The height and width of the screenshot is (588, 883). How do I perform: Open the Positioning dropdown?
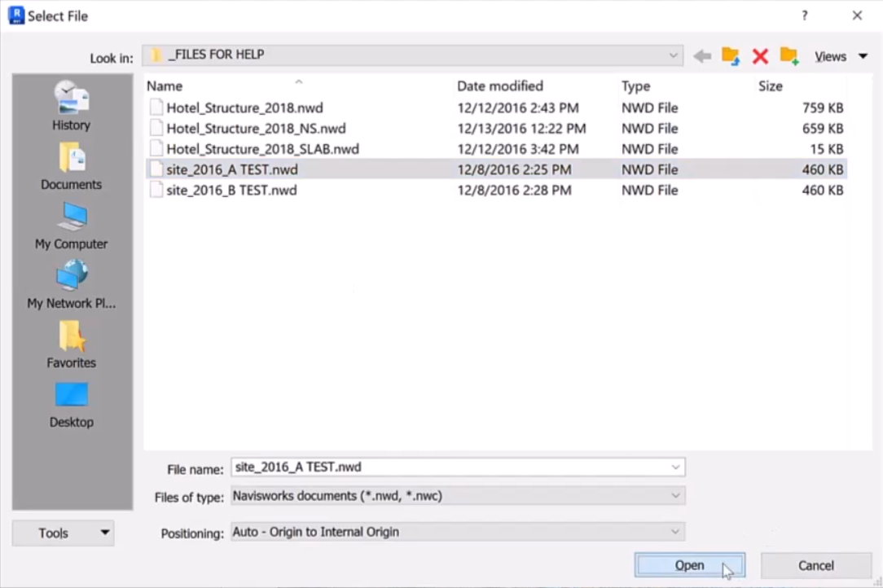pos(675,532)
